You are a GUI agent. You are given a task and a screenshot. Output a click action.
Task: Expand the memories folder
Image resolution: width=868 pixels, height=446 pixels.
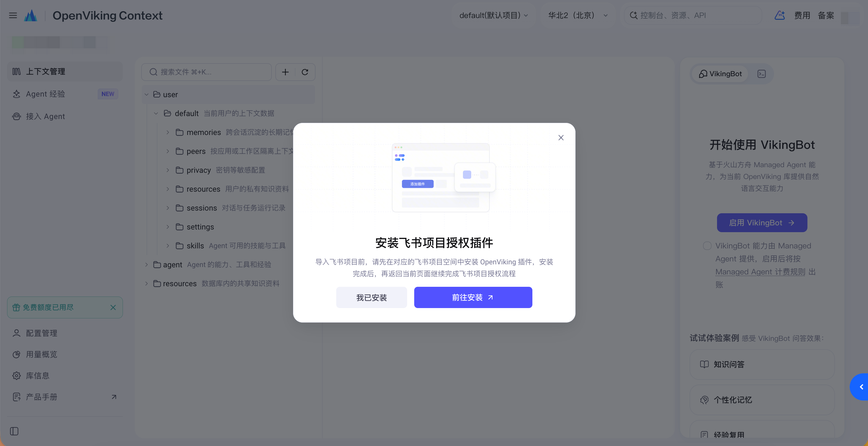[168, 132]
